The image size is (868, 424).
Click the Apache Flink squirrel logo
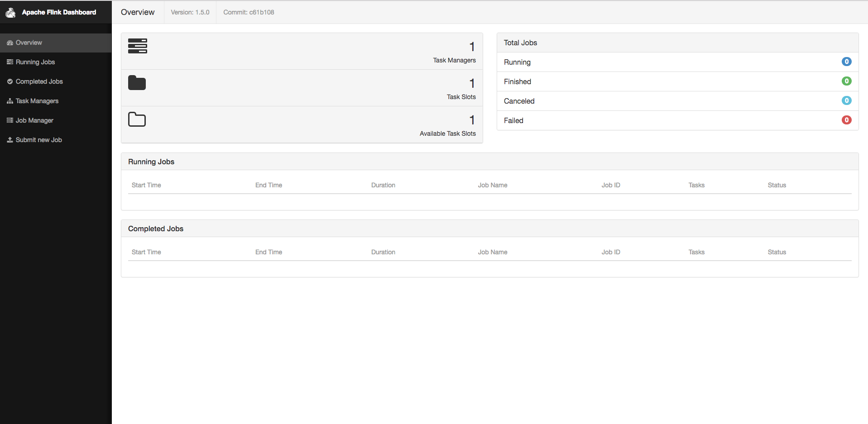tap(10, 13)
